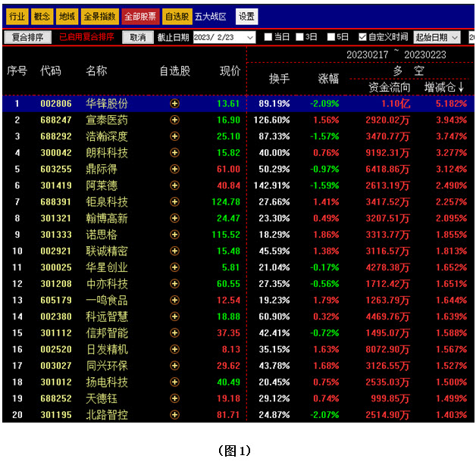Add 钜泉科技 to watchlist via plus icon
This screenshot has width=476, height=468.
point(174,202)
